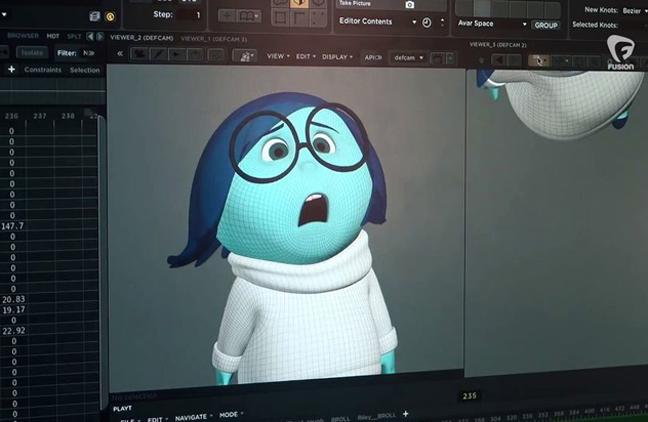
Task: Open the VIEW menu in the viewer
Action: click(278, 56)
